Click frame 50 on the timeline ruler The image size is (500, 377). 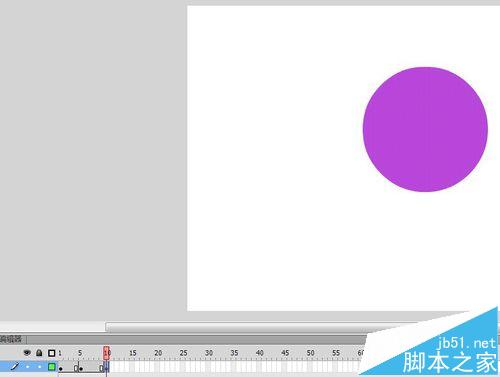310,353
